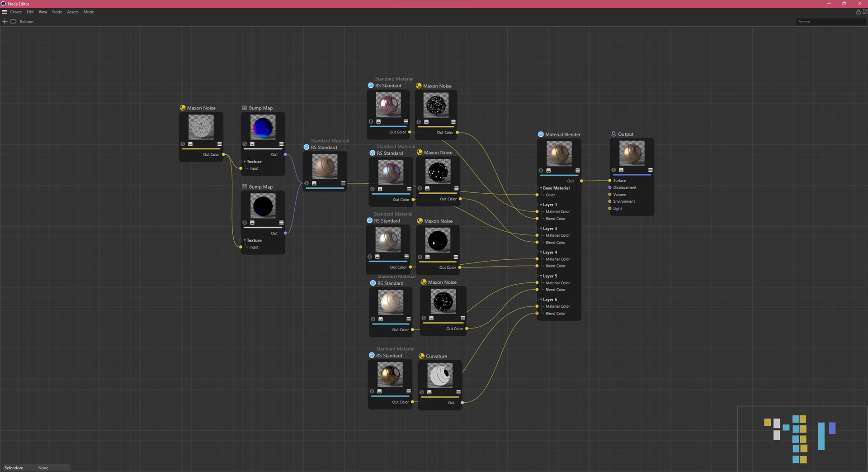The width and height of the screenshot is (868, 472).
Task: Toggle the image preview icon on the bottom RS Standard node
Action: [379, 392]
